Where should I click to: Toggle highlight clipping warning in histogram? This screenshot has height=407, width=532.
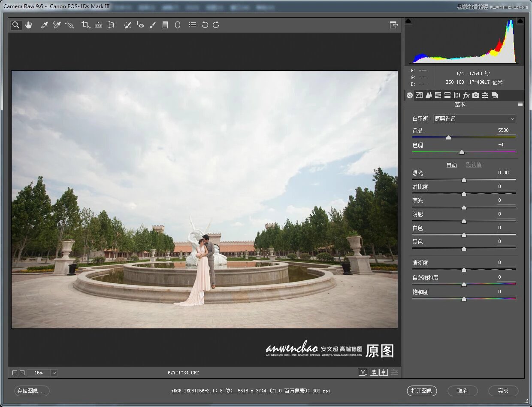click(520, 21)
